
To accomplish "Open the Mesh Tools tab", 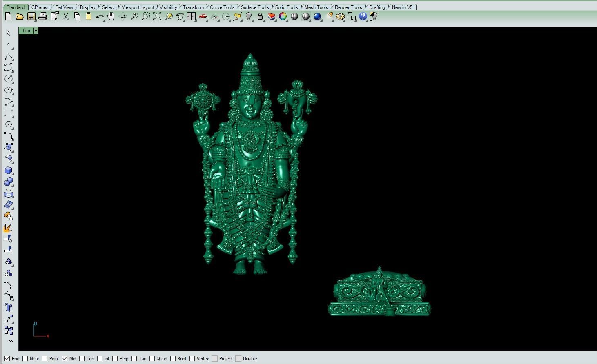I will (316, 7).
